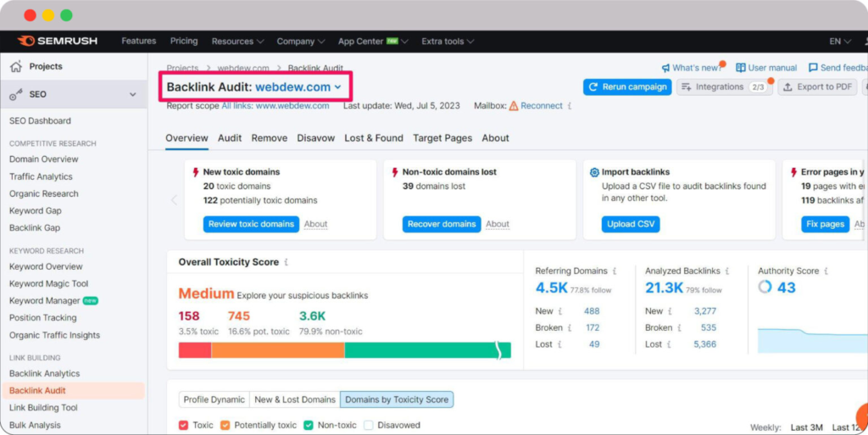Open Features in the top navigation
868x435 pixels.
[139, 41]
